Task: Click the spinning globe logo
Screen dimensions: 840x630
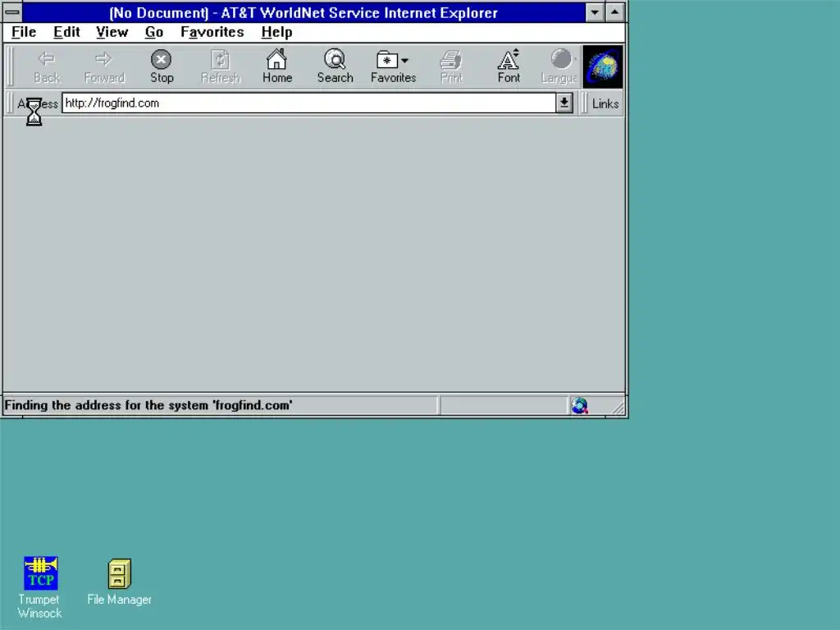Action: click(603, 67)
